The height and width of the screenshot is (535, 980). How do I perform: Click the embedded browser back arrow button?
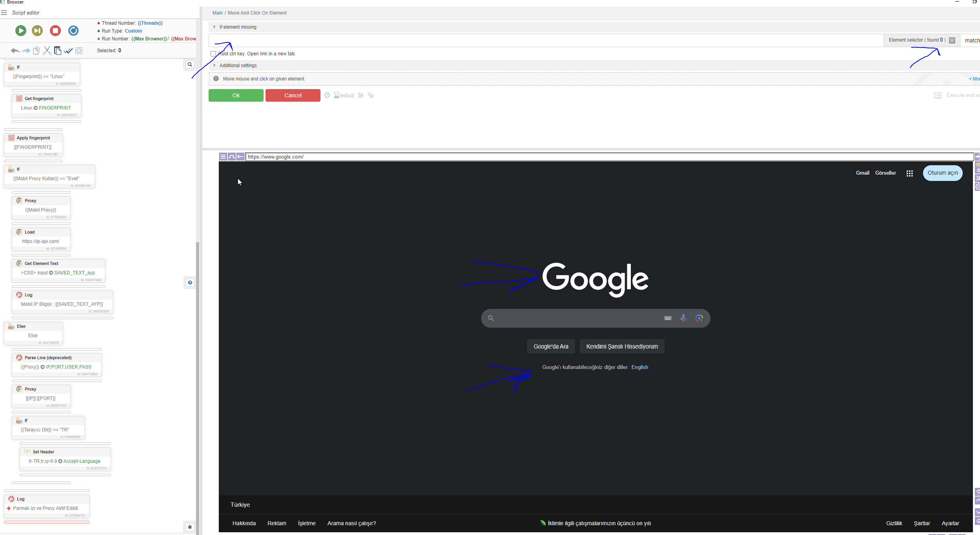[x=240, y=157]
